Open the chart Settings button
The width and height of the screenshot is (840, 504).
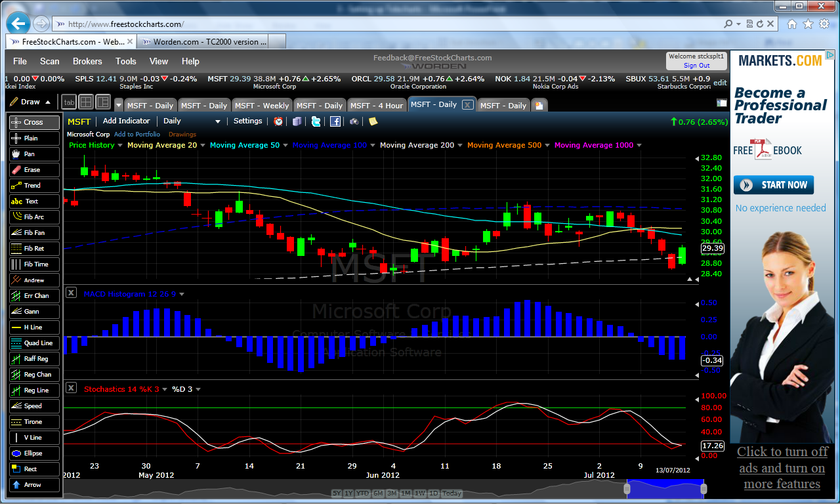[x=248, y=121]
